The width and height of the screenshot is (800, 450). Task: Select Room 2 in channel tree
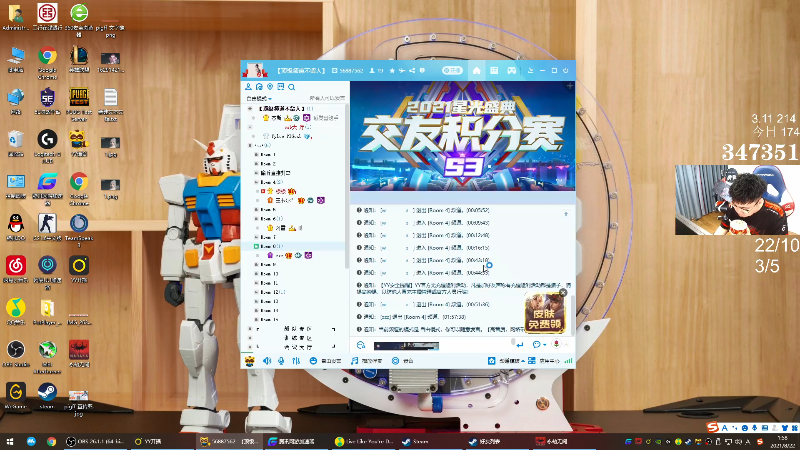click(268, 163)
